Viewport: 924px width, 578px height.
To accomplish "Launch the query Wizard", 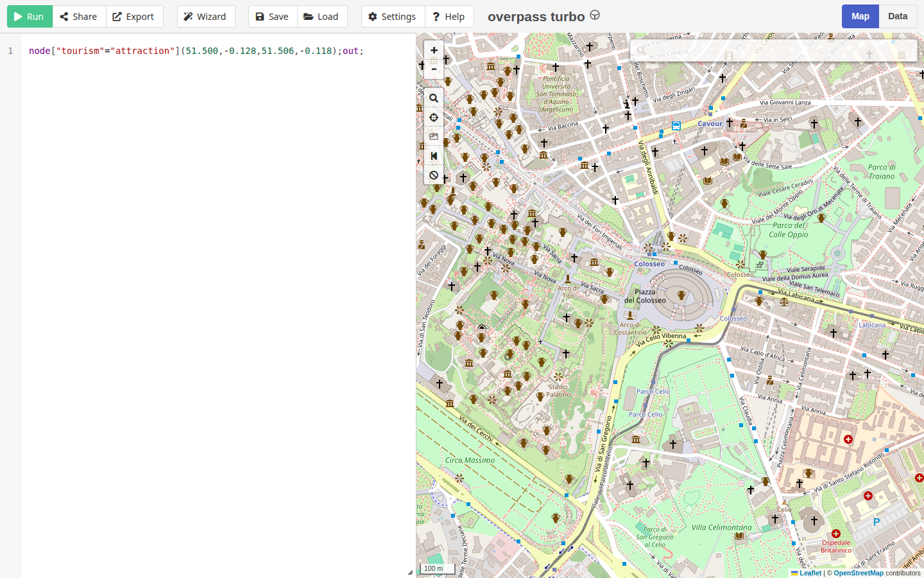I will click(205, 17).
